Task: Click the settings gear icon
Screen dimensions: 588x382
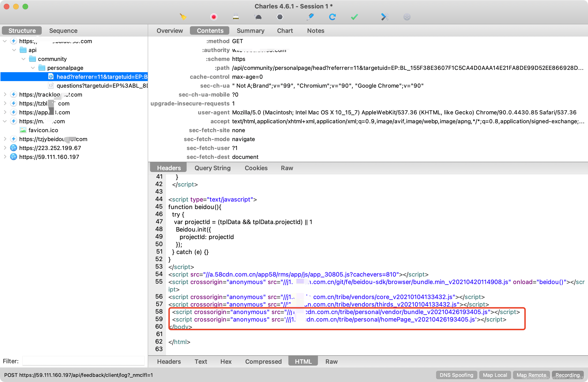Action: click(406, 17)
